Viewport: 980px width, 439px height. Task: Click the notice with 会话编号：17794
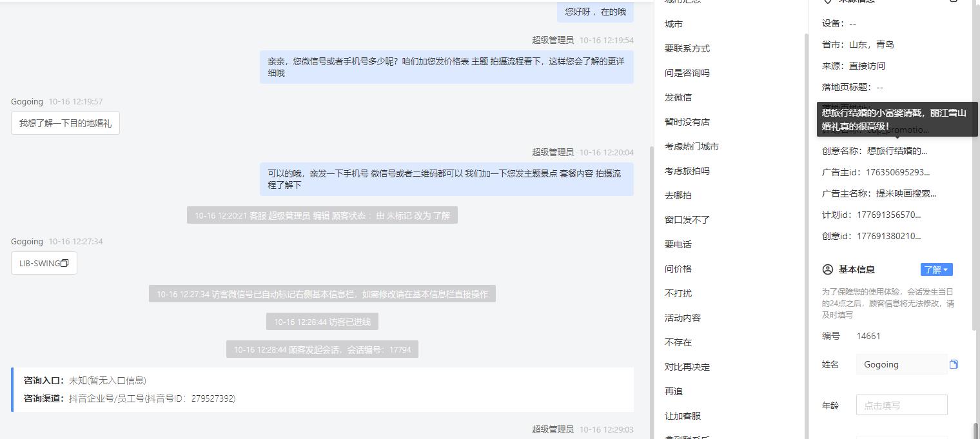coord(322,349)
